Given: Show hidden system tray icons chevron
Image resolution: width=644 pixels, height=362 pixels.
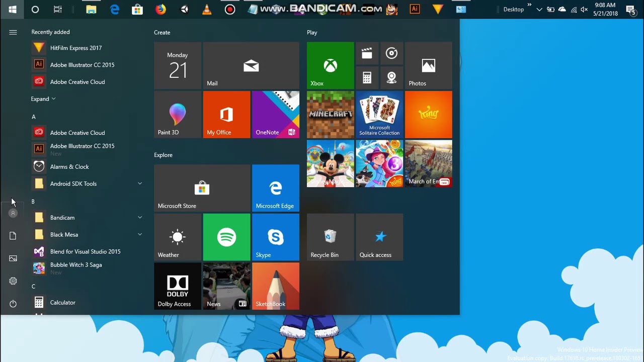Looking at the screenshot, I should coord(539,9).
